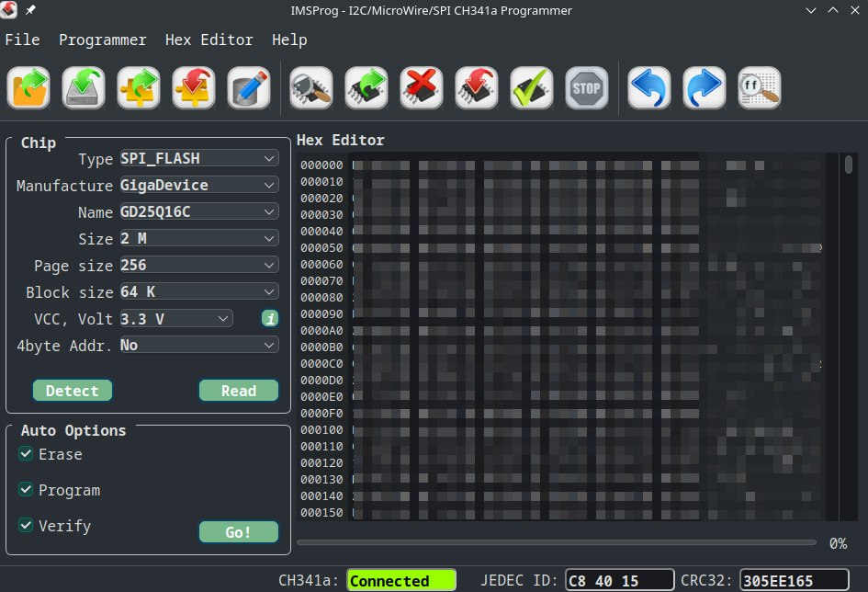The width and height of the screenshot is (868, 592).
Task: Open the Hex Editor menu
Action: pos(209,40)
